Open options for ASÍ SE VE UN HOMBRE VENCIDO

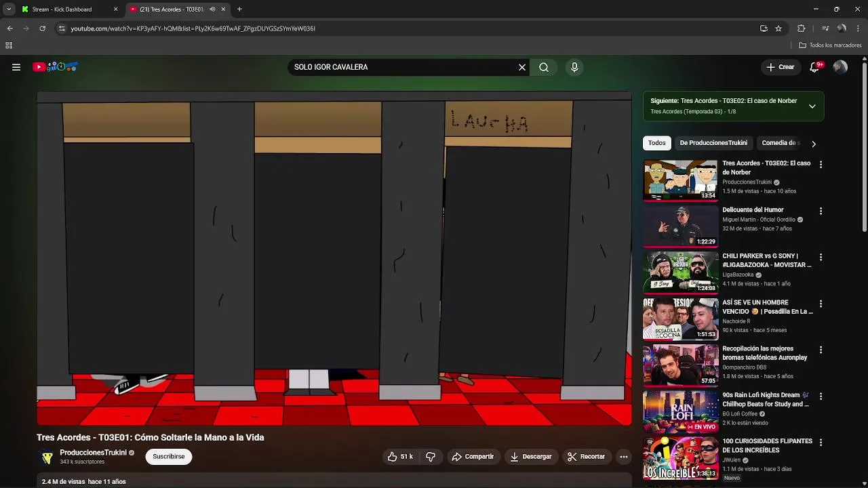pyautogui.click(x=821, y=304)
